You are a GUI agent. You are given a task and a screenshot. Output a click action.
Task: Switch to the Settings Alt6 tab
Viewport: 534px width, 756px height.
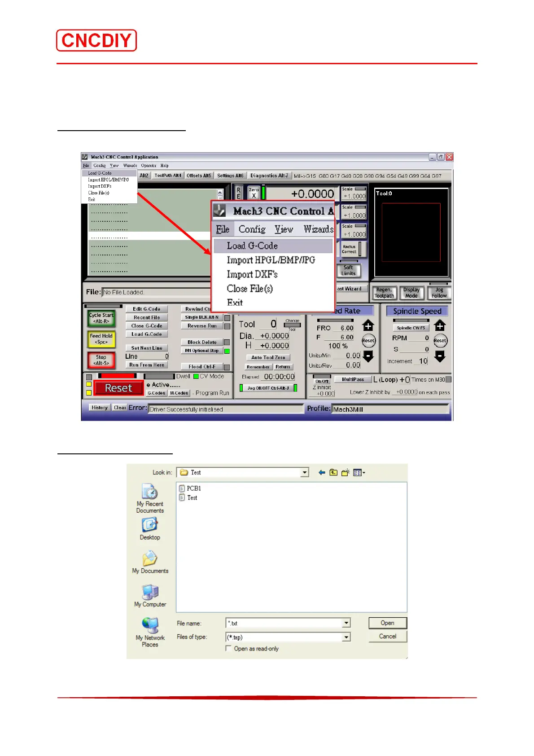230,176
